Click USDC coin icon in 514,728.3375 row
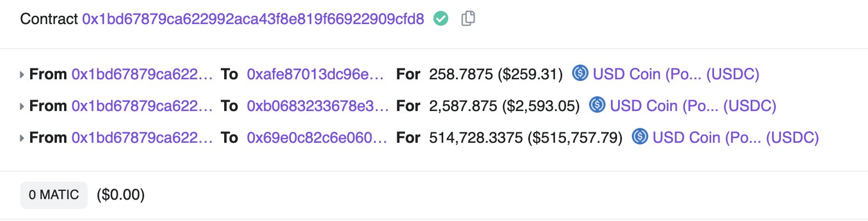The width and height of the screenshot is (868, 221). point(640,136)
